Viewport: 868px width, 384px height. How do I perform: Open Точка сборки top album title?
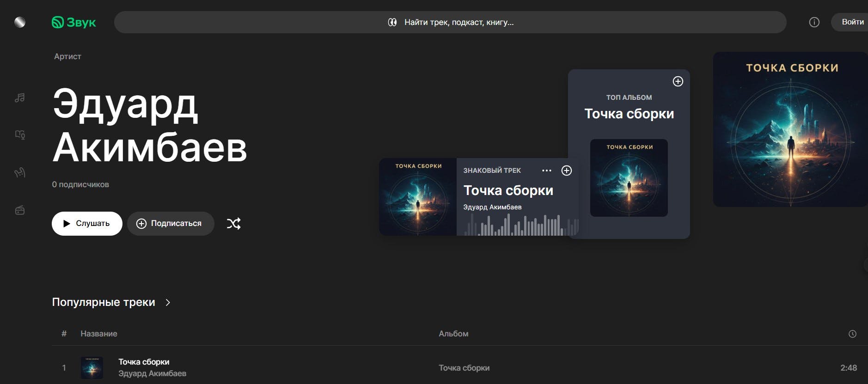(629, 114)
